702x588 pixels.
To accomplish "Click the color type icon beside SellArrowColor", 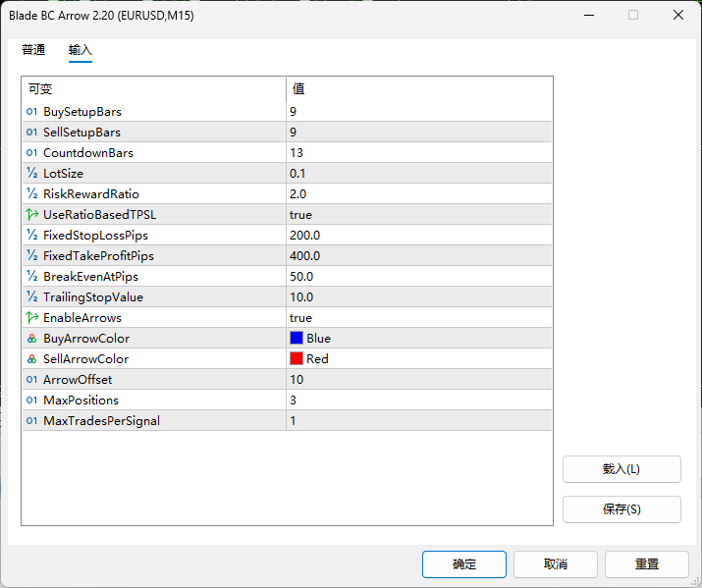I will 32,359.
